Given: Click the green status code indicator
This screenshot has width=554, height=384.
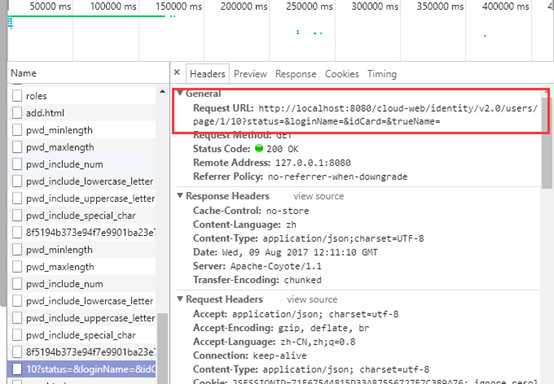Looking at the screenshot, I should [259, 148].
